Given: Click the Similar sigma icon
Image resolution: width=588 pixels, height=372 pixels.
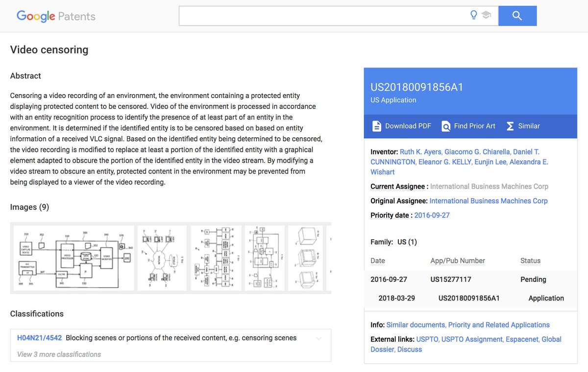Looking at the screenshot, I should (510, 126).
